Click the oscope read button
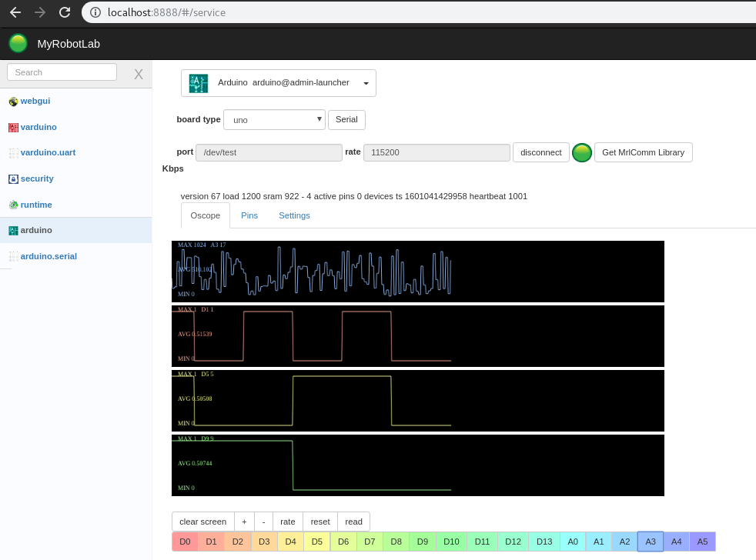Image resolution: width=756 pixels, height=560 pixels. coord(354,522)
